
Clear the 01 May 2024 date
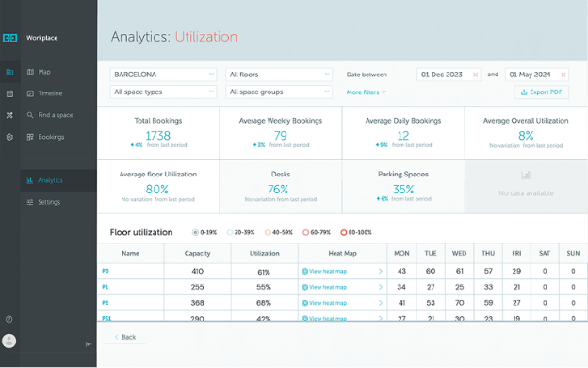tap(563, 75)
